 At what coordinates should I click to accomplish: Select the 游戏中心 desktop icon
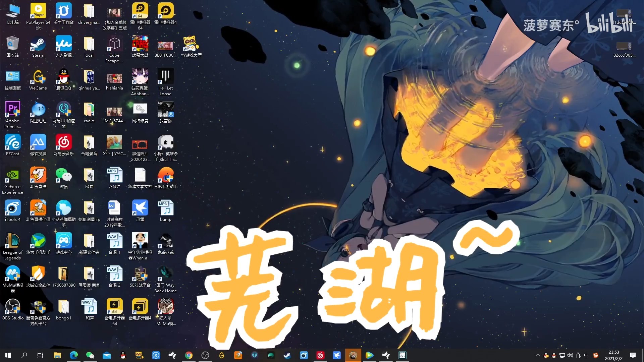click(64, 243)
